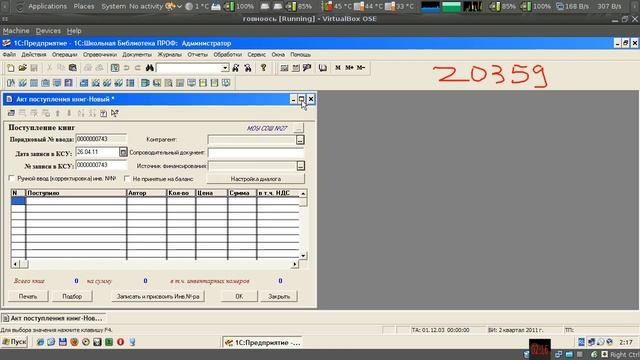Viewport: 640px width, 360px height.
Task: Click the Кол-во column header
Action: (x=181, y=193)
